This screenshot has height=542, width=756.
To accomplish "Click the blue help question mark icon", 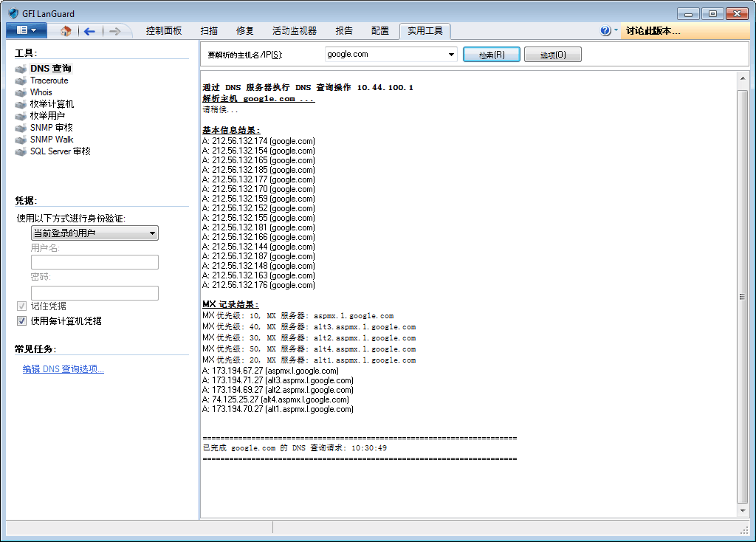I will [x=605, y=31].
